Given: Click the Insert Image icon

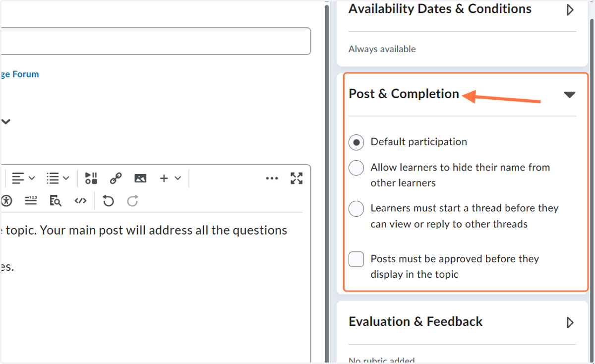Looking at the screenshot, I should 140,178.
